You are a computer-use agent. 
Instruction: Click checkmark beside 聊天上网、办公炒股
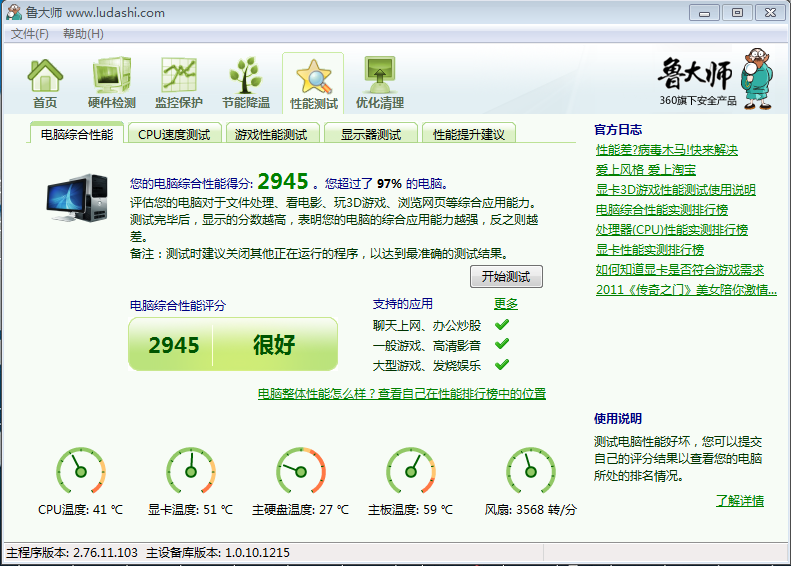pos(502,324)
